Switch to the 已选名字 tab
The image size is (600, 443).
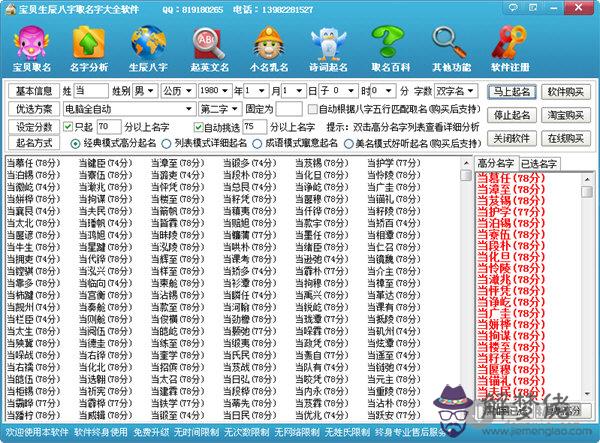tap(539, 163)
